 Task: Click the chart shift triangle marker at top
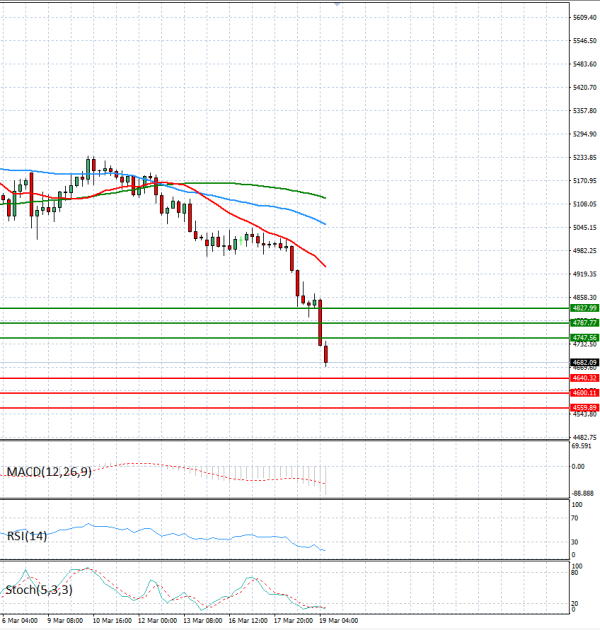click(x=337, y=4)
